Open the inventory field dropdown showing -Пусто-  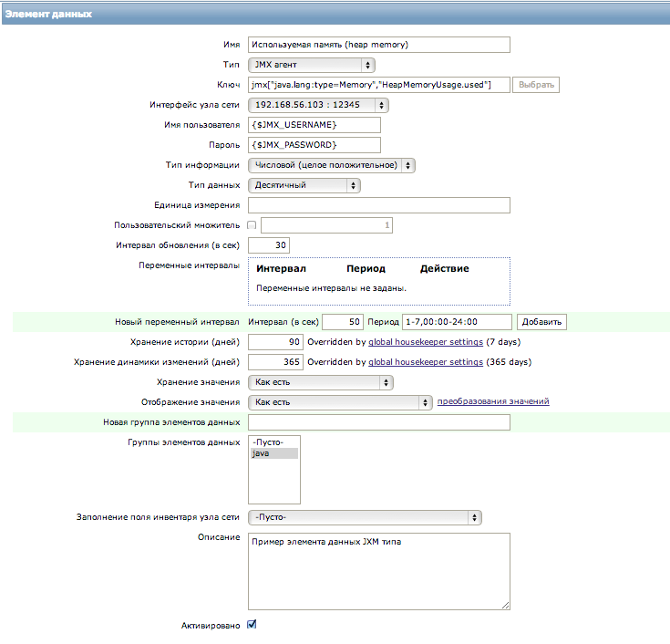[x=365, y=517]
